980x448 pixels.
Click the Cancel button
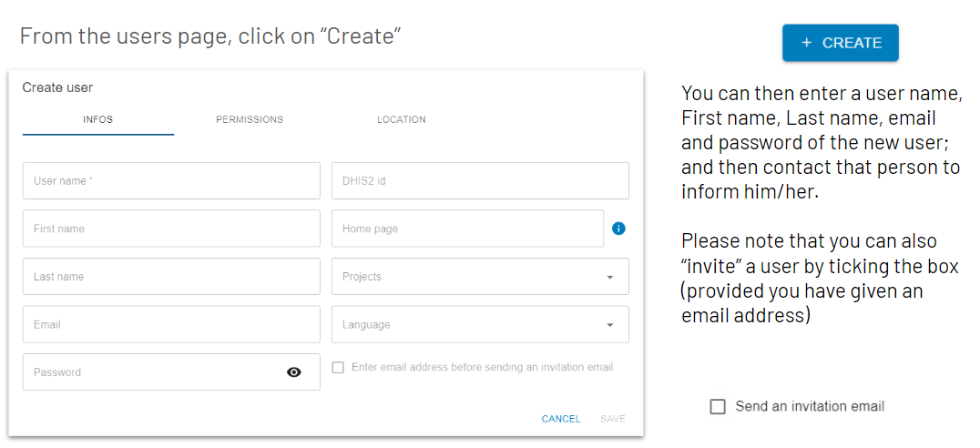[561, 419]
